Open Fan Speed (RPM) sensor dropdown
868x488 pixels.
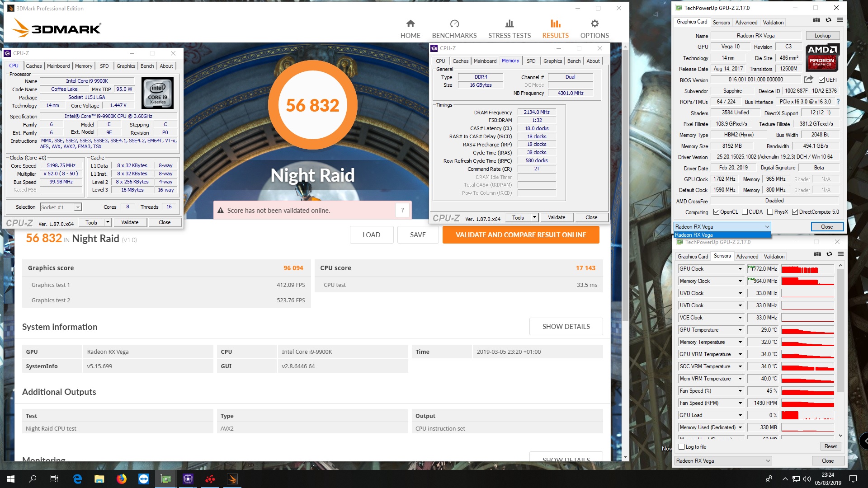(x=740, y=403)
